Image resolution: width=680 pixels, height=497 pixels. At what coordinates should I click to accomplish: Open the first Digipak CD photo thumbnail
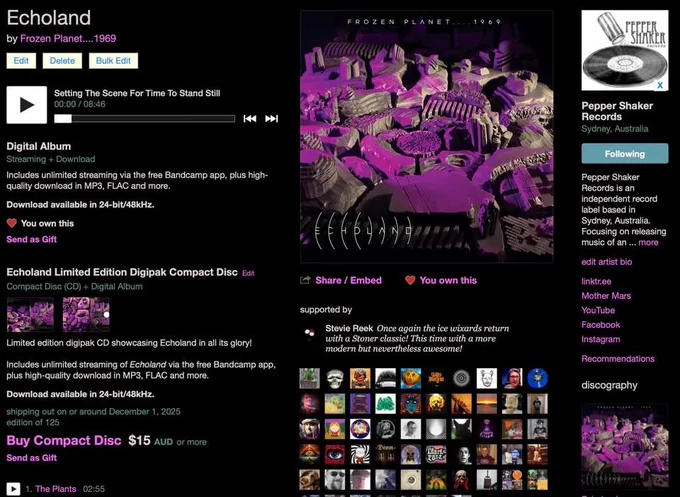coord(30,315)
